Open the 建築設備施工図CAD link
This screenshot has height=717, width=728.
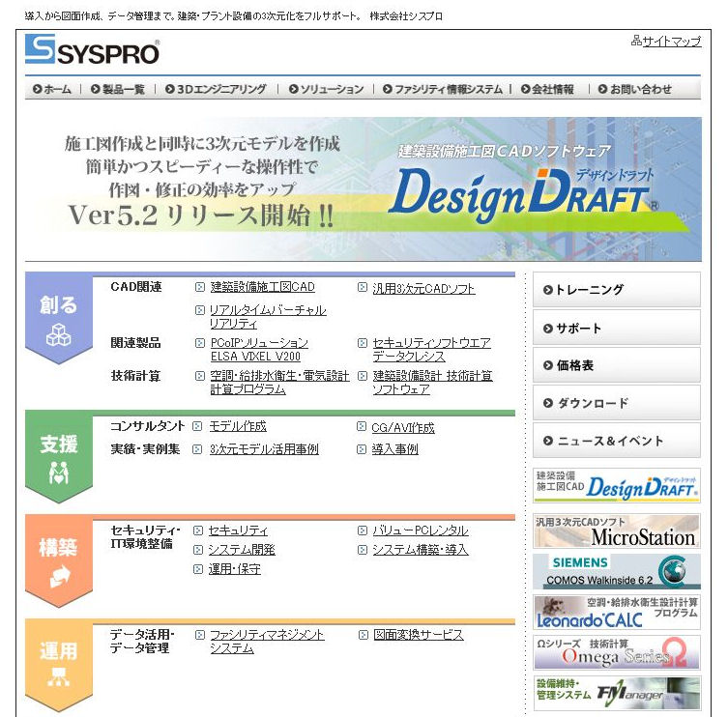click(262, 287)
